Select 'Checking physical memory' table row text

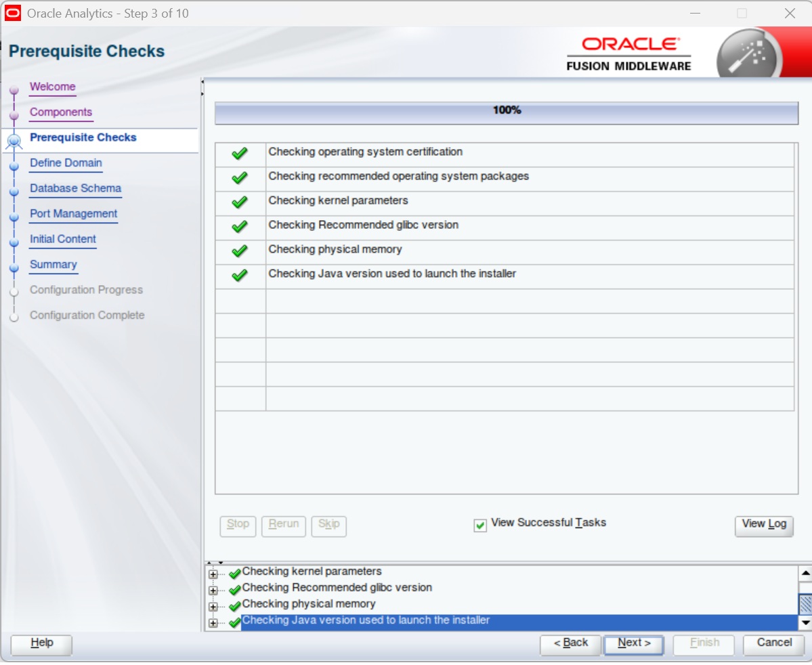[x=335, y=249]
